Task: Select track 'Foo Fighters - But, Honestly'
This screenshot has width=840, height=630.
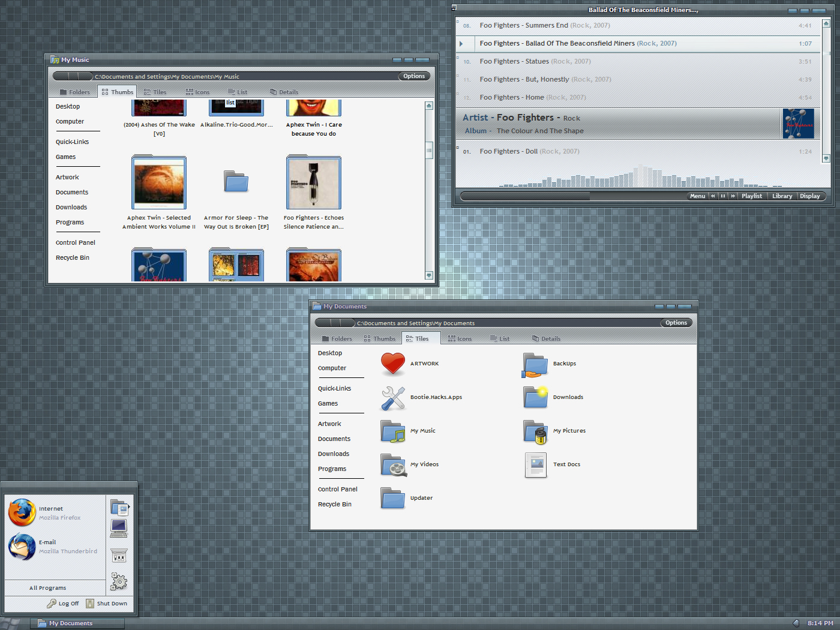Action: pos(637,79)
